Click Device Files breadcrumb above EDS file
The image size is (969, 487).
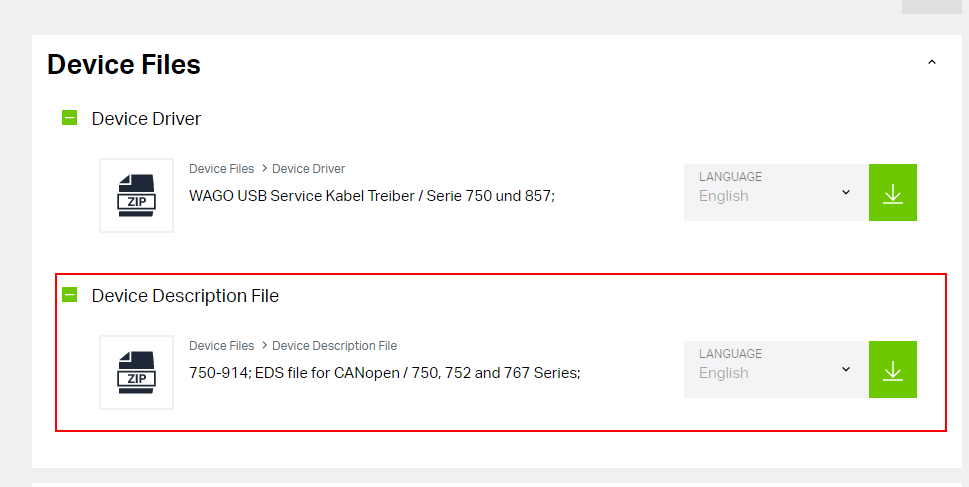pyautogui.click(x=221, y=345)
